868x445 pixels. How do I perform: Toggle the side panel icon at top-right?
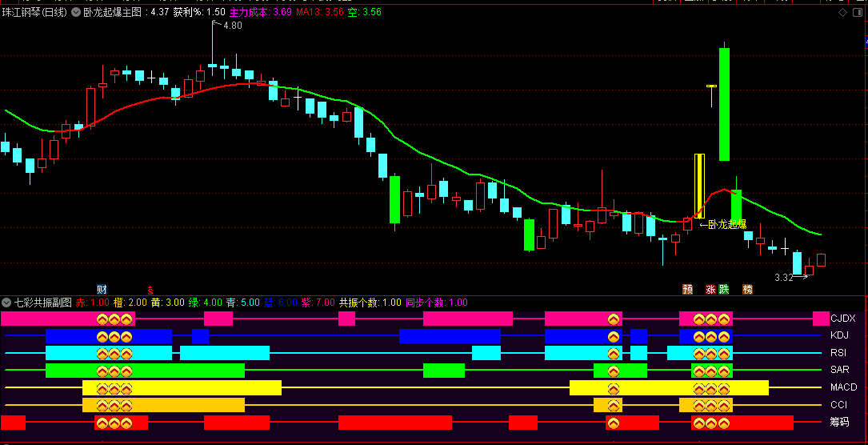[x=858, y=12]
